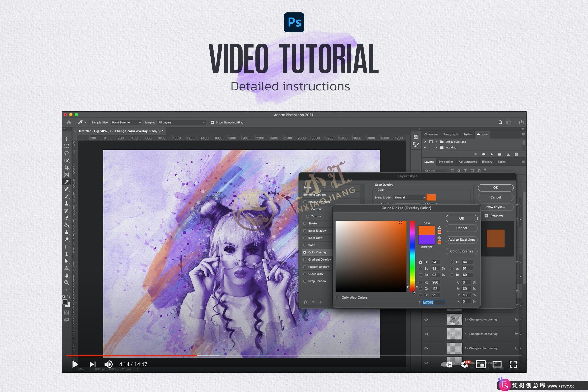Check Only Web Colors
The image size is (588, 392).
[337, 298]
